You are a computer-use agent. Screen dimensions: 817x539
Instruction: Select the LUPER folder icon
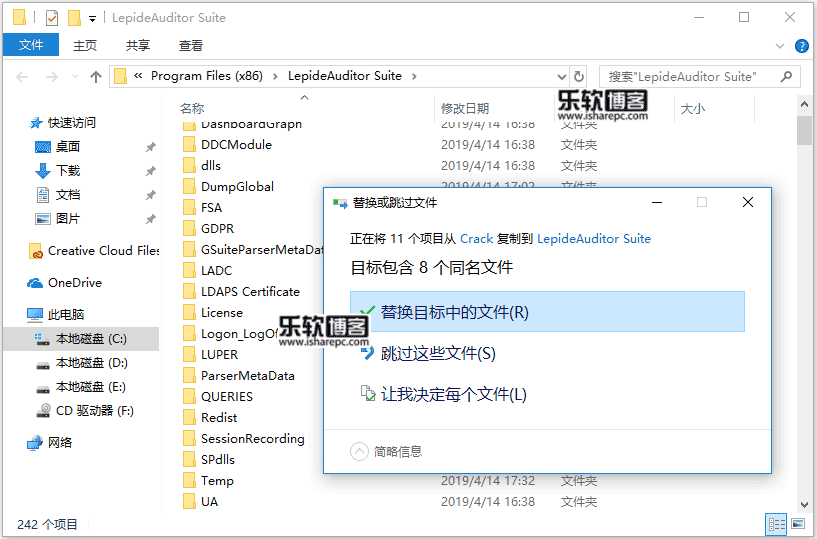[190, 354]
